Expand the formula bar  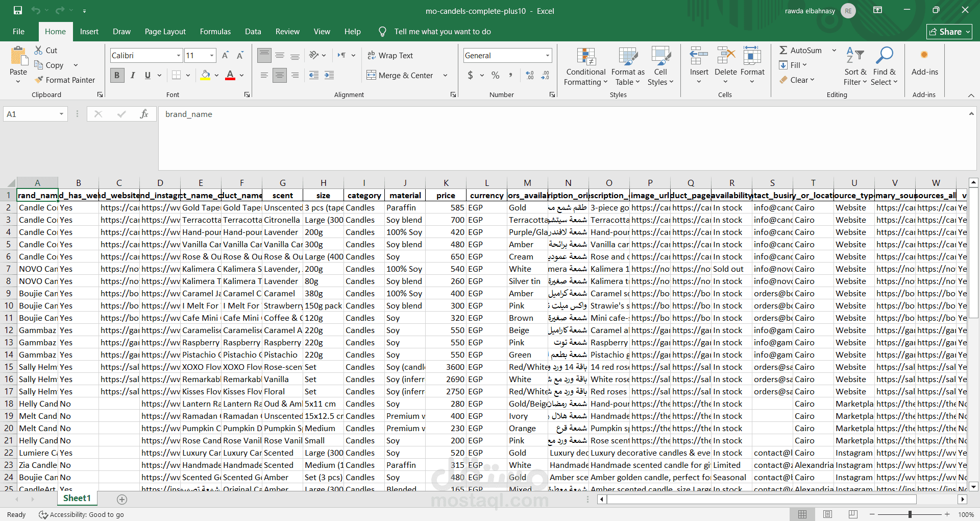[971, 113]
